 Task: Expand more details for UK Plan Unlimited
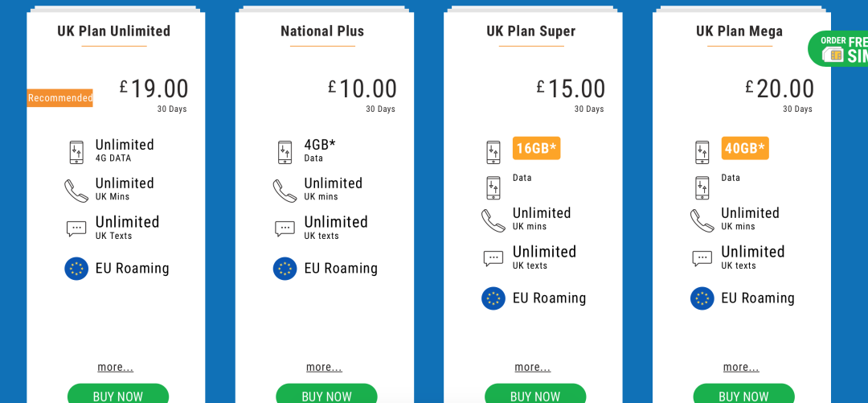coord(115,367)
